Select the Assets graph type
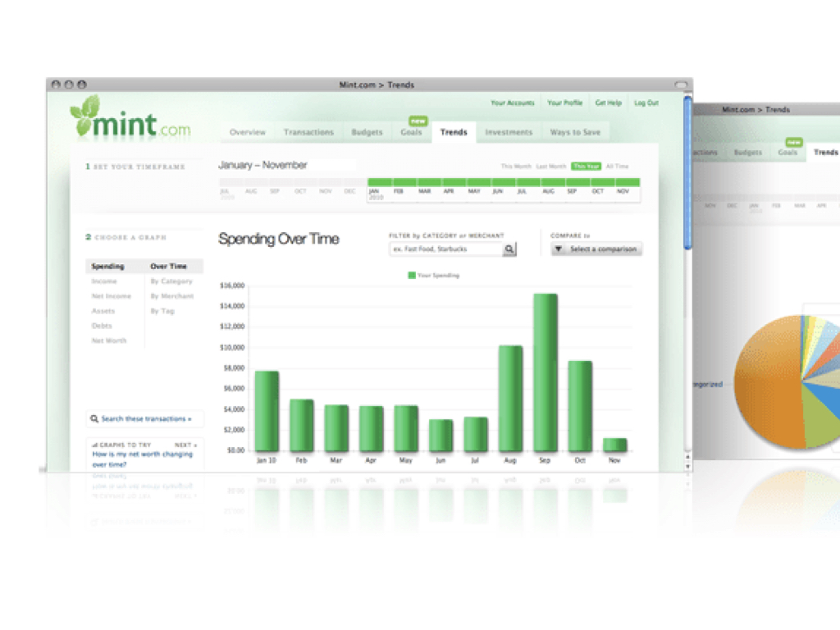The height and width of the screenshot is (630, 840). pyautogui.click(x=103, y=311)
